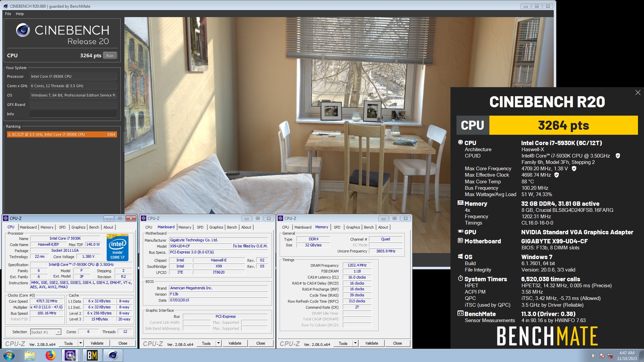This screenshot has height=362, width=644.
Task: Click Tools button in the Mainboard CPU-Z window
Action: click(206, 343)
